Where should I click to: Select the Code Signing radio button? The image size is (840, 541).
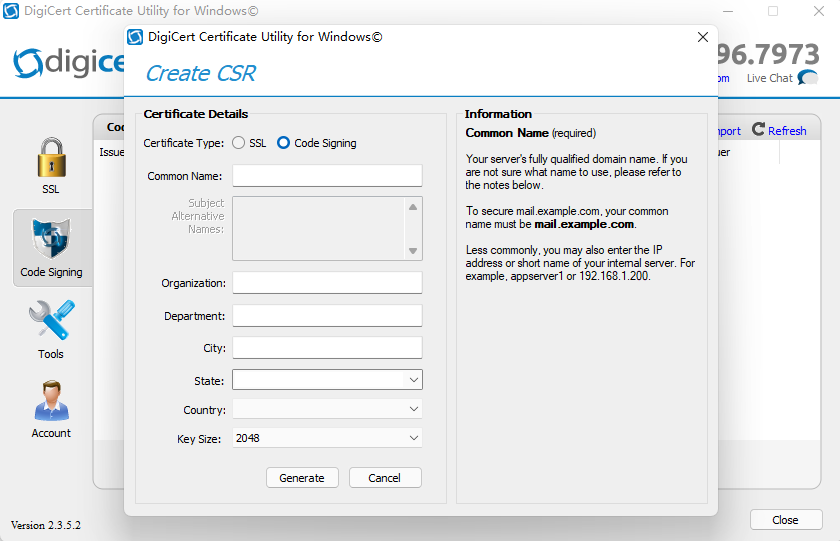click(283, 143)
